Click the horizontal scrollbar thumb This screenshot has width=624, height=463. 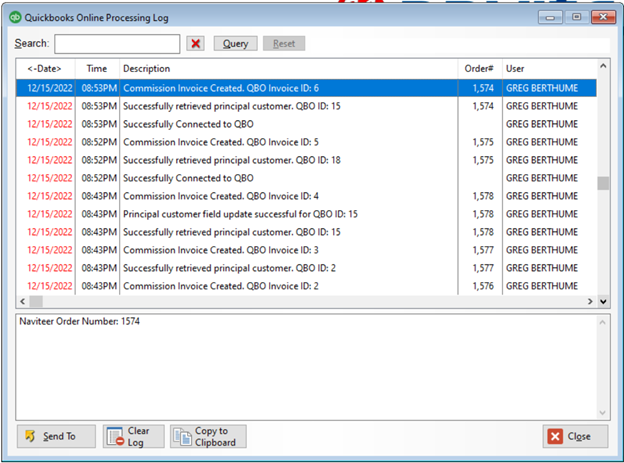click(36, 301)
